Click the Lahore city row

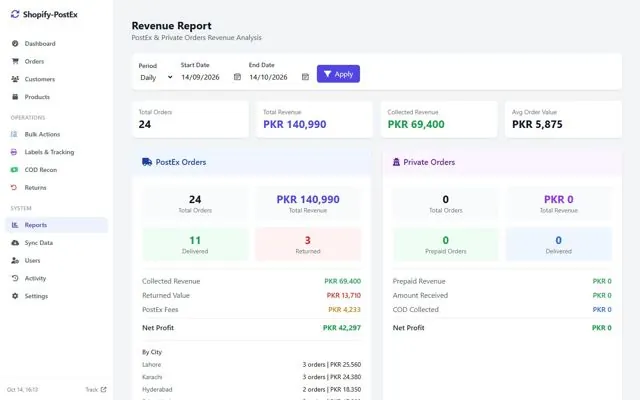point(251,364)
